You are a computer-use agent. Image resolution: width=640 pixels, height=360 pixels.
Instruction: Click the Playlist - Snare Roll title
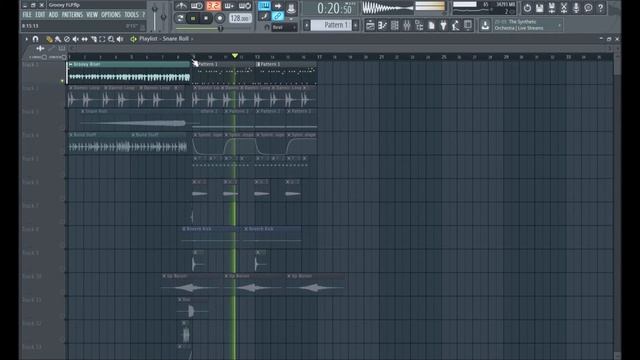[x=164, y=39]
